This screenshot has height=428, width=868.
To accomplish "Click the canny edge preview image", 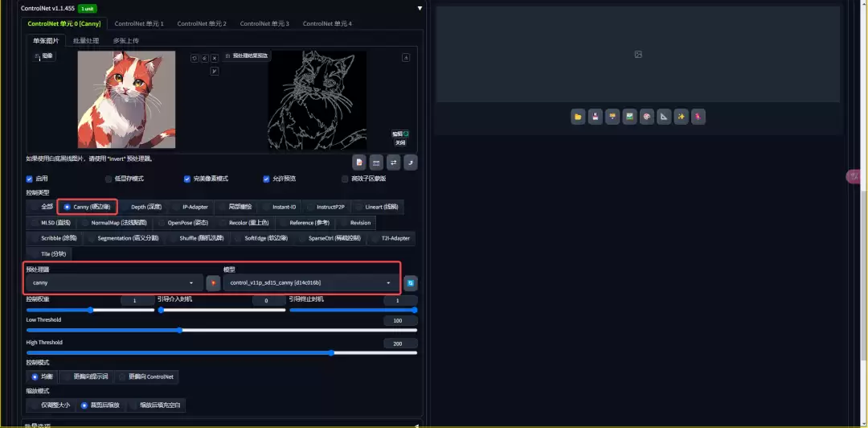I will 317,100.
